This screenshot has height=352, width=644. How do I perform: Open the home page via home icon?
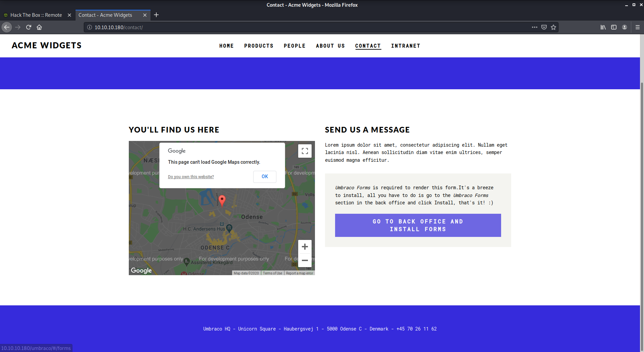coord(39,27)
